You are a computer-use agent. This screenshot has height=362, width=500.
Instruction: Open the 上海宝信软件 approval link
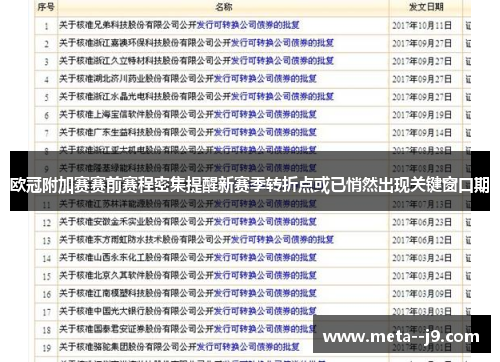(188, 115)
